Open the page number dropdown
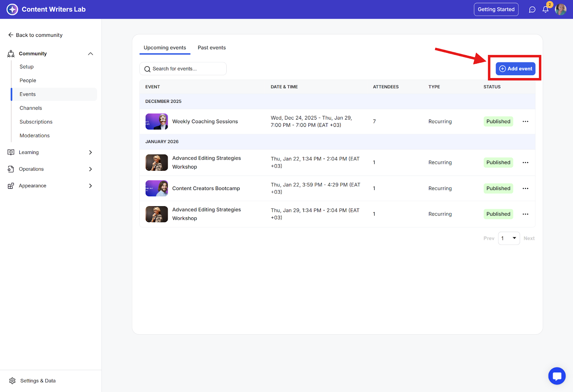 click(x=509, y=238)
